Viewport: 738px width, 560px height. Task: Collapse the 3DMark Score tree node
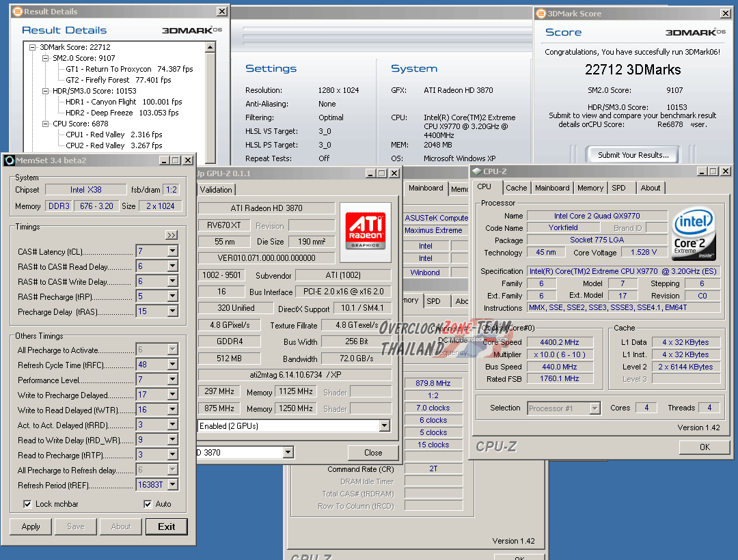[33, 48]
